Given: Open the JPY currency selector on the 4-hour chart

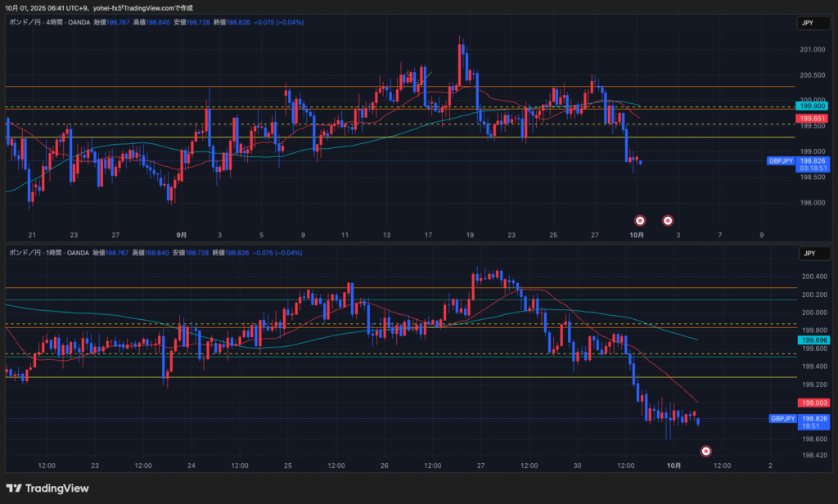Looking at the screenshot, I should tap(808, 25).
